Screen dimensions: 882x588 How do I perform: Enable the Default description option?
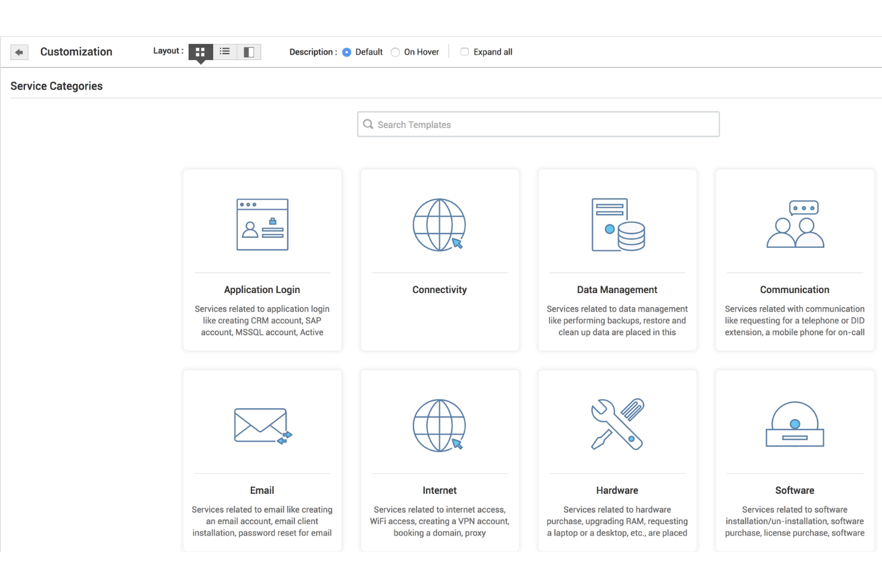click(x=346, y=52)
